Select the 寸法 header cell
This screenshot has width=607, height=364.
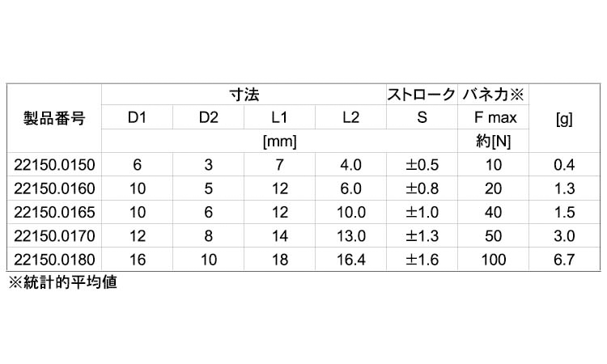click(244, 95)
